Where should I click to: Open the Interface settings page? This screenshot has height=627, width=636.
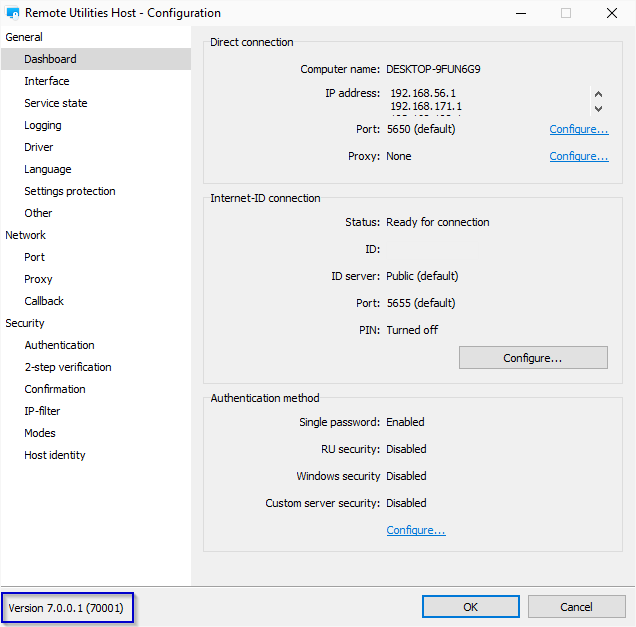click(47, 81)
